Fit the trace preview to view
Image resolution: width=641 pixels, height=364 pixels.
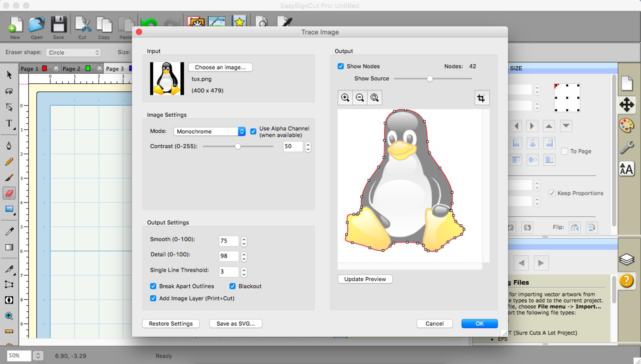point(374,97)
